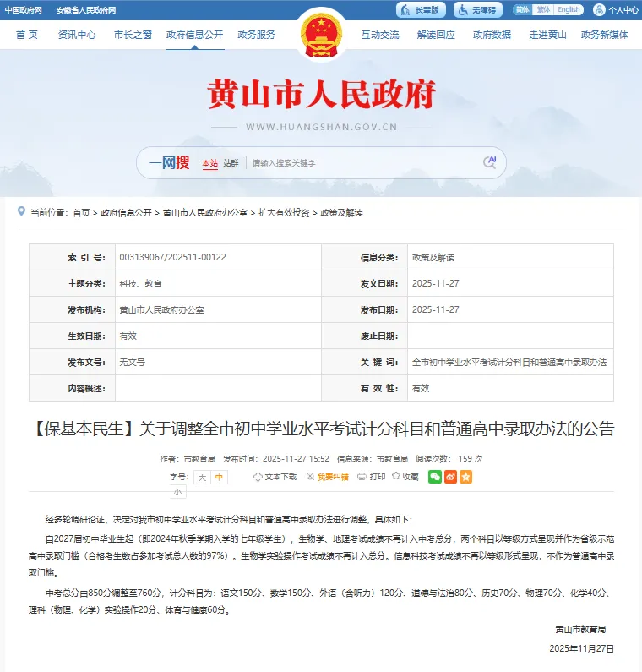
Task: Share via QQ Zone star icon
Action: click(x=465, y=477)
